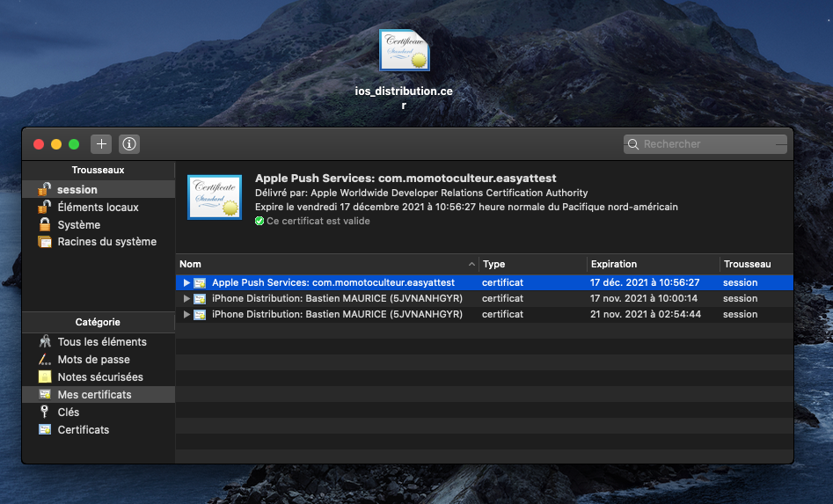833x504 pixels.
Task: Click the Trousseaux section header
Action: click(x=99, y=170)
